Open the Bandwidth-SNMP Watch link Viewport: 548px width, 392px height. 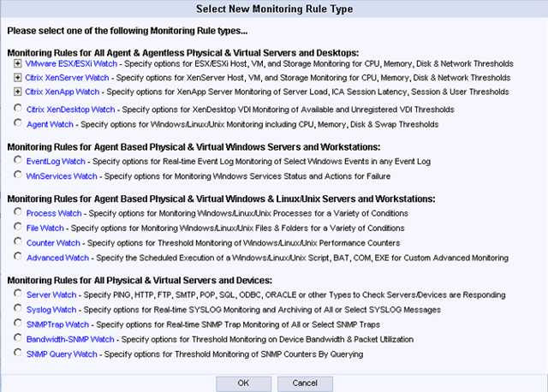(x=70, y=339)
